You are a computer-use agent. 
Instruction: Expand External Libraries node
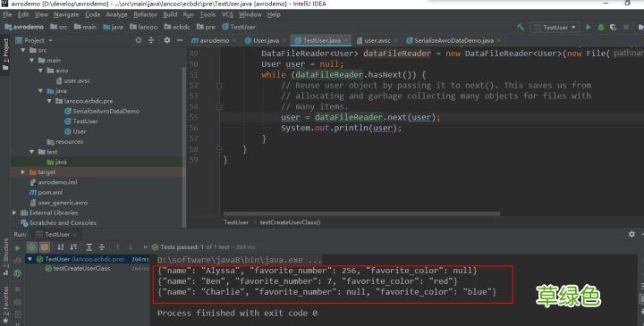tap(15, 213)
